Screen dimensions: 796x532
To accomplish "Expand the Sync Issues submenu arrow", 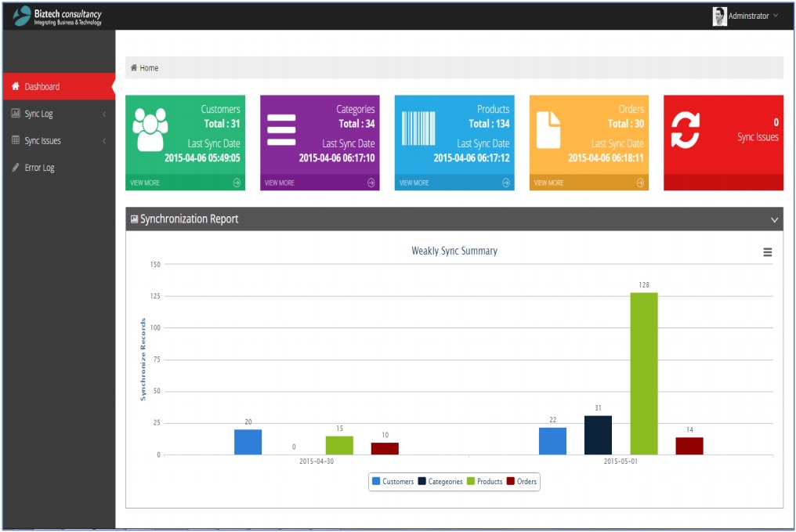I will [x=104, y=140].
